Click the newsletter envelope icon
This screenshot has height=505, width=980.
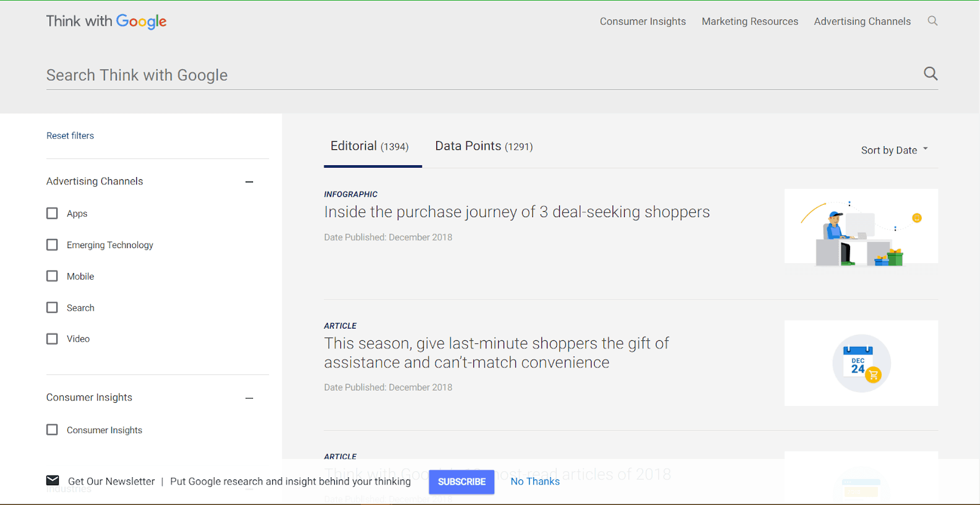(53, 480)
